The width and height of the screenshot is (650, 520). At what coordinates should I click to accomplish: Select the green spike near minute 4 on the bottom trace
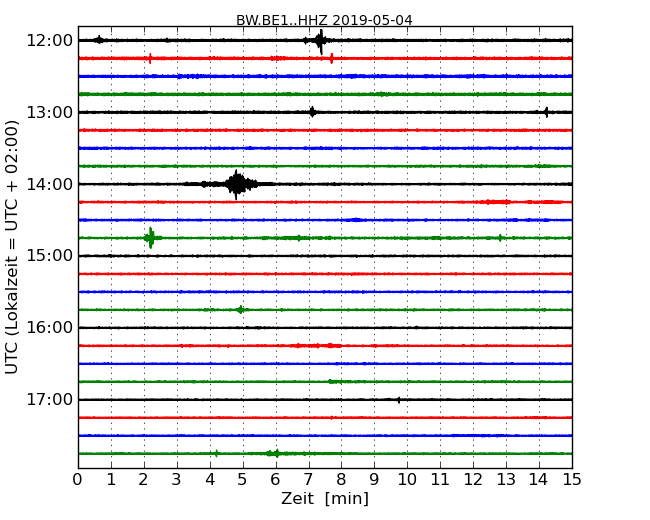point(216,453)
